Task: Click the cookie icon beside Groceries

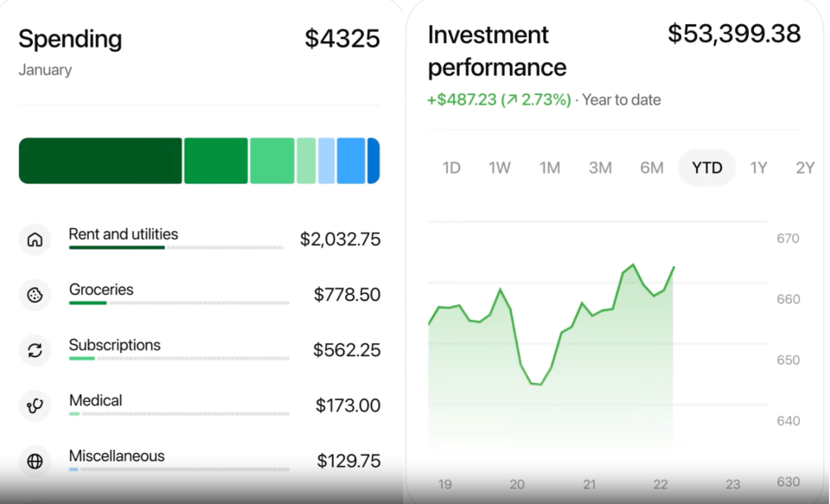Action: click(35, 295)
